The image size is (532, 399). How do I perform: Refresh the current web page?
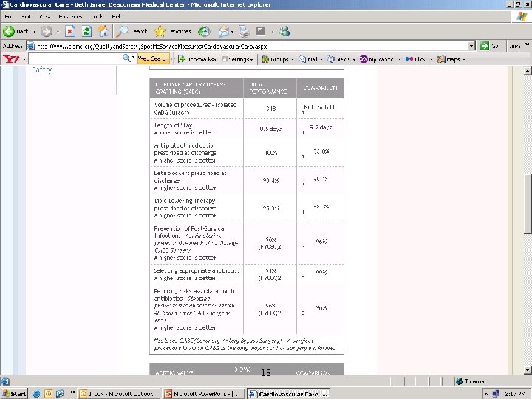86,31
